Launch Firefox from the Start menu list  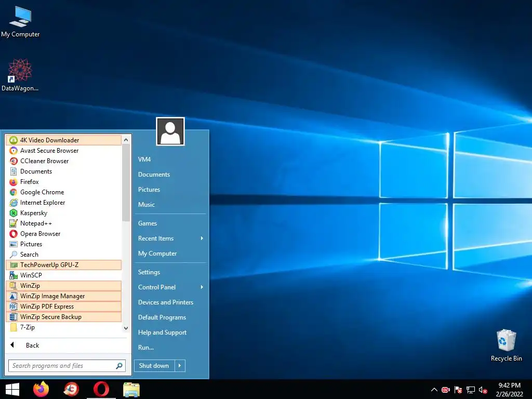tap(64, 182)
